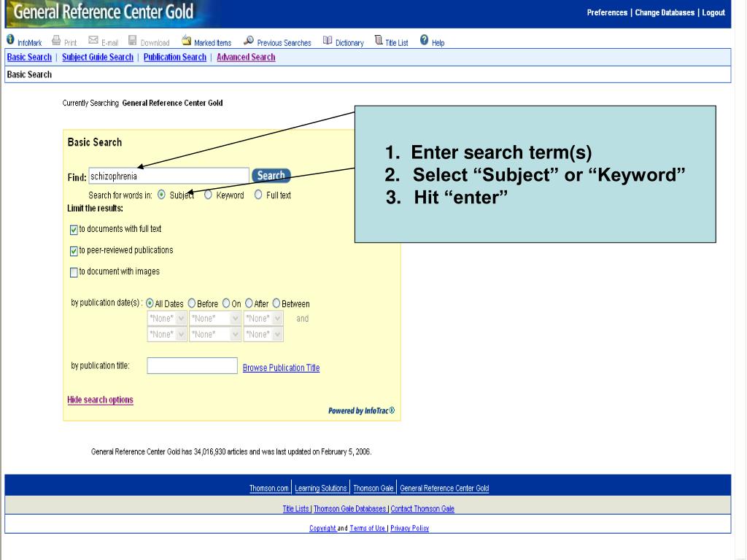
Task: Uncheck peer-reviewed publications checkbox
Action: [x=74, y=251]
